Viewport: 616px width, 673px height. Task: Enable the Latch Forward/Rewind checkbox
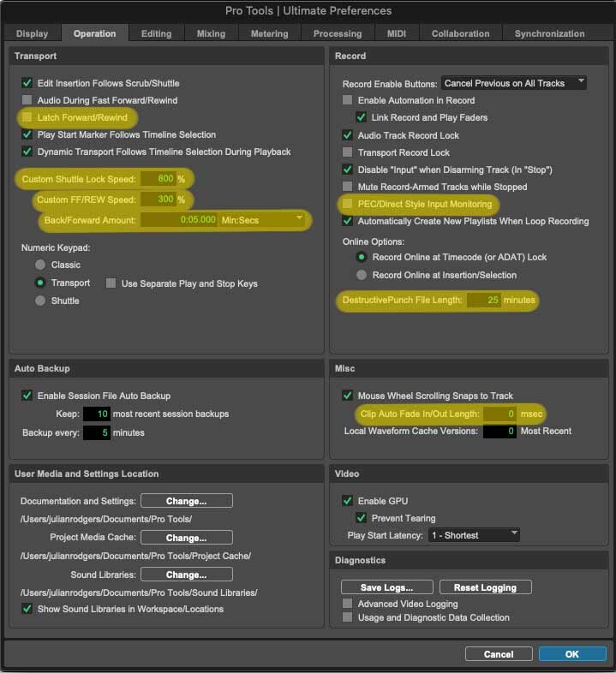[27, 117]
